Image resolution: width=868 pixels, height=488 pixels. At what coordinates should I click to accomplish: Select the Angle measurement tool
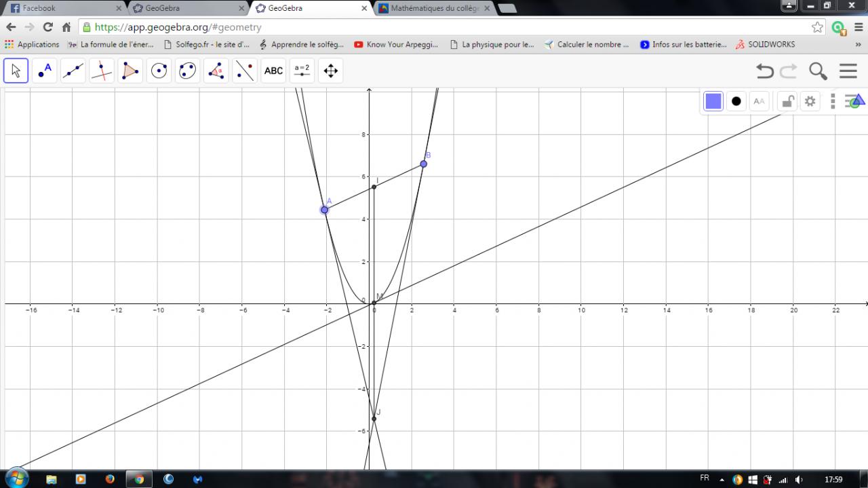(x=216, y=71)
